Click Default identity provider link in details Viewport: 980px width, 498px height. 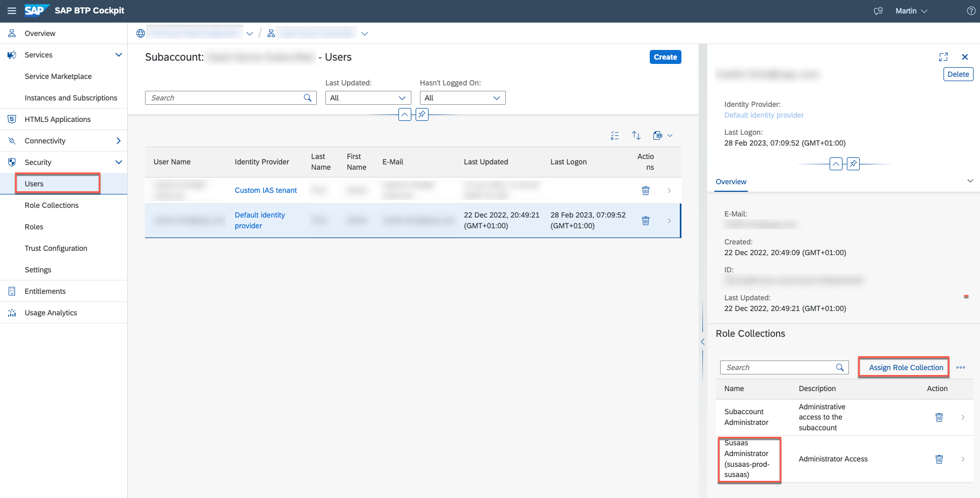[764, 115]
